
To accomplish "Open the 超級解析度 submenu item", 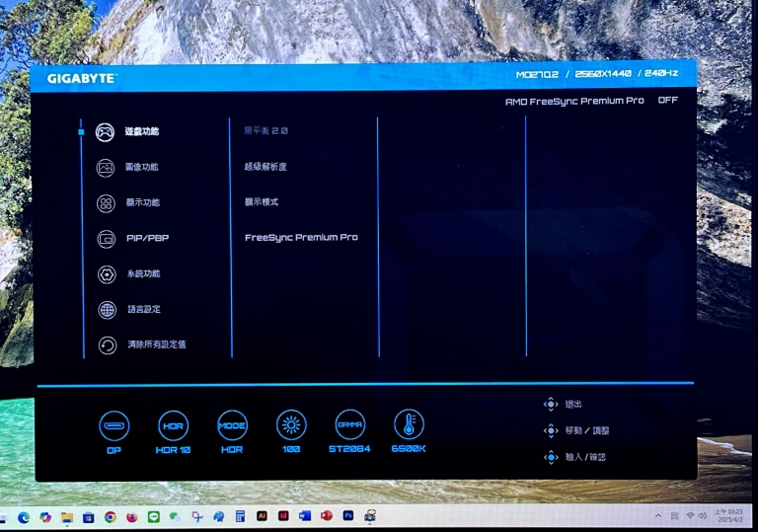I will (265, 167).
